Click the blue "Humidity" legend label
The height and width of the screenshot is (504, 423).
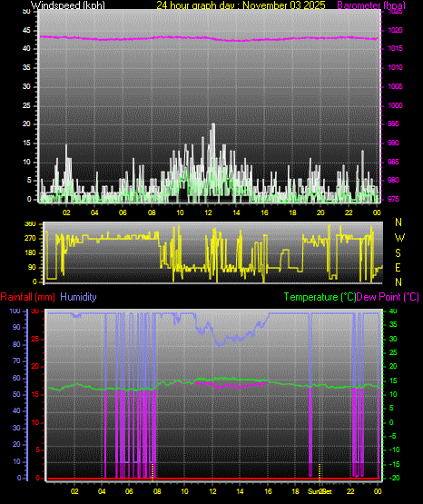pos(78,297)
